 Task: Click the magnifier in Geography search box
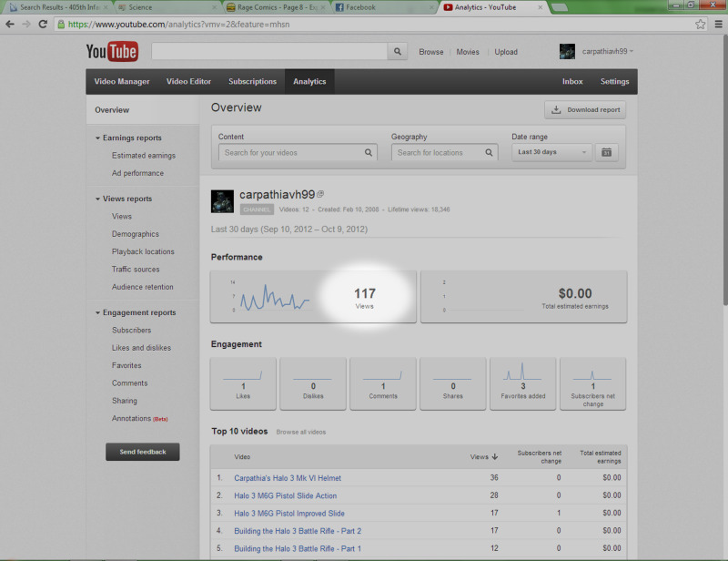489,152
